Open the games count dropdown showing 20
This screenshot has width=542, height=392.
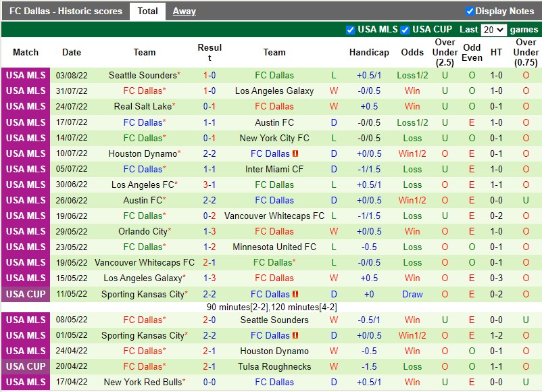click(493, 30)
